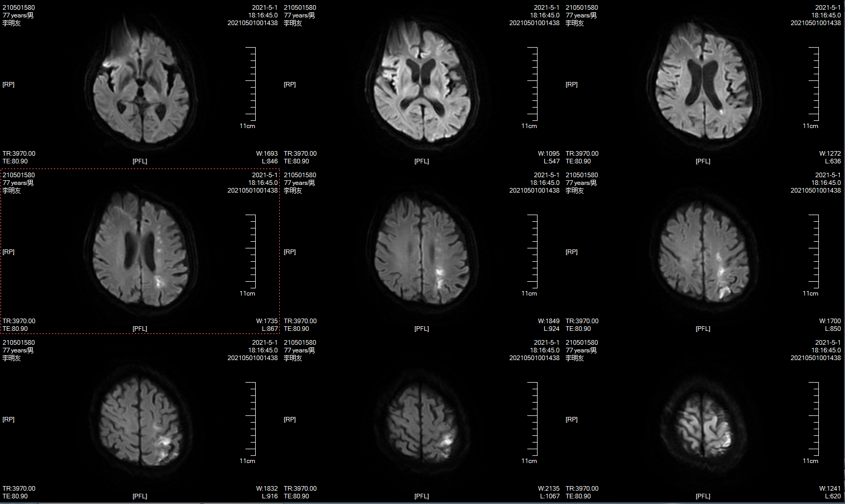Image resolution: width=845 pixels, height=504 pixels.
Task: Click the accession number 20210501001438 in the W:1700 panel
Action: point(815,190)
